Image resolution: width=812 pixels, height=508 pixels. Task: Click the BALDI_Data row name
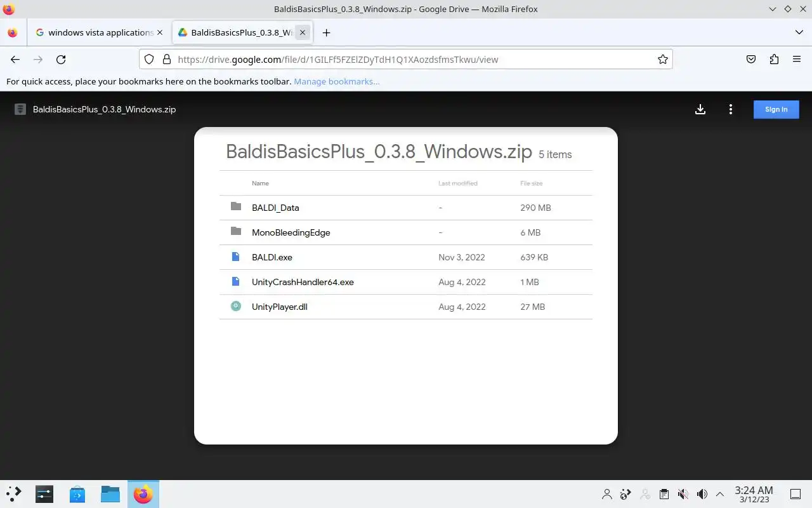(275, 208)
